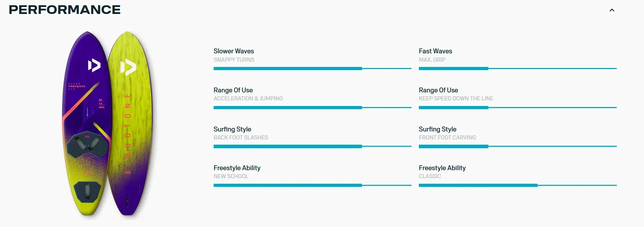Click the Classic freestyle ability bar
Viewport: 644px width, 227px height.
tap(518, 185)
